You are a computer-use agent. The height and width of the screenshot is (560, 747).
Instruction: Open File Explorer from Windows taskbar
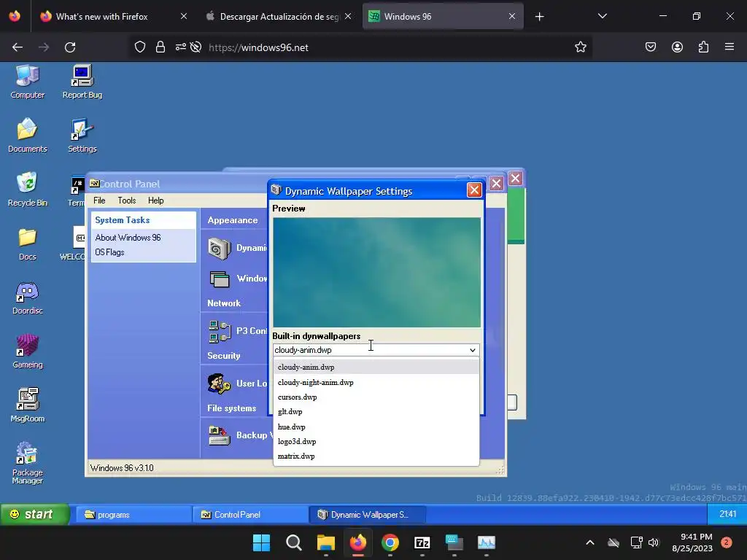click(326, 542)
